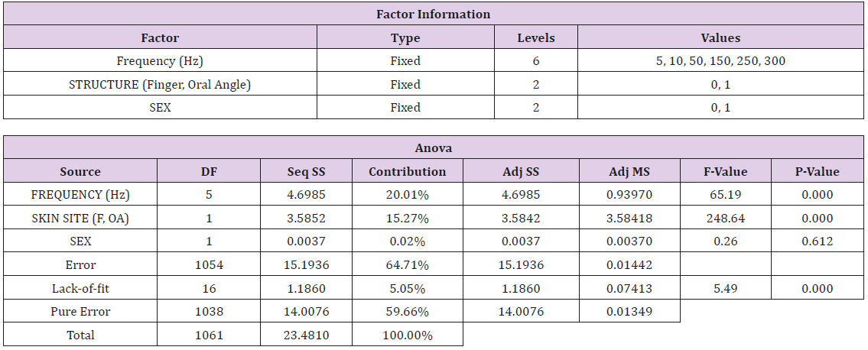Select the Anova table title header
Screen dimensions: 868x350
(x=434, y=149)
